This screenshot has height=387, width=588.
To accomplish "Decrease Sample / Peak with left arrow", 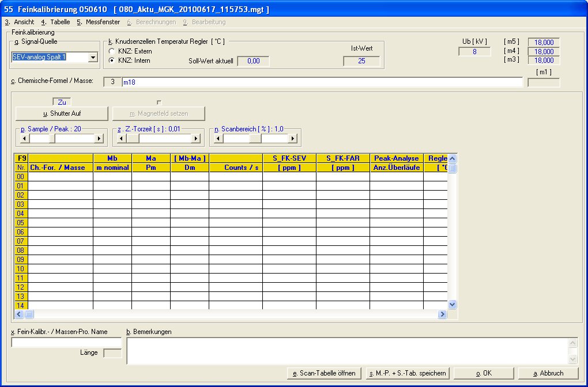I will point(25,139).
